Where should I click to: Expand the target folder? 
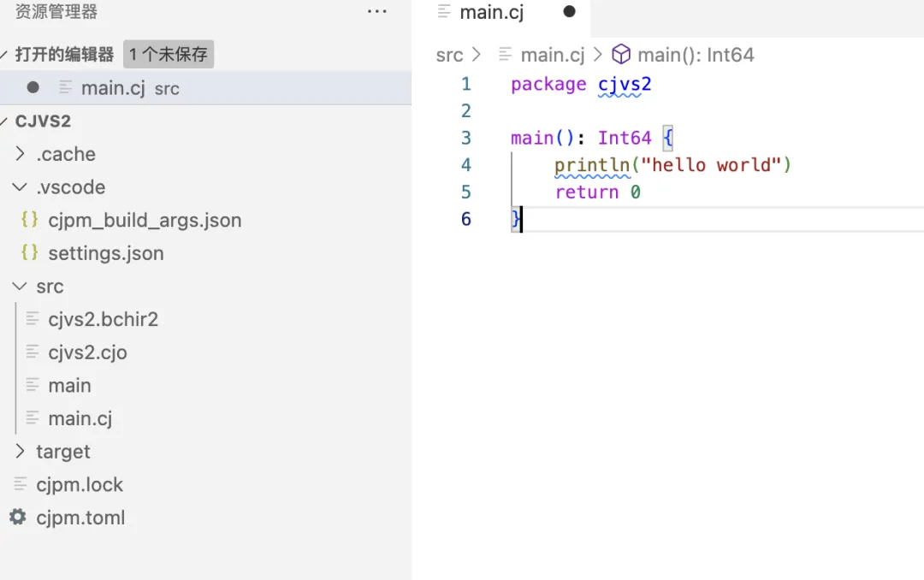click(x=21, y=452)
